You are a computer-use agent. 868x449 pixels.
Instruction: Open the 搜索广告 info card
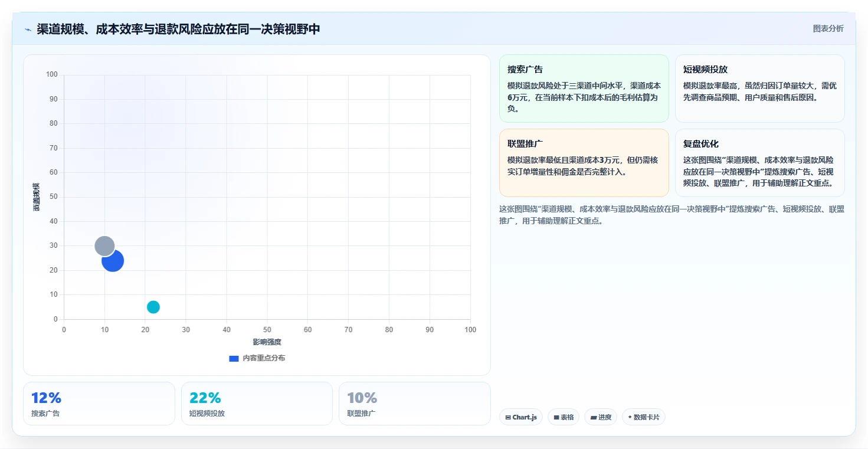click(x=584, y=89)
